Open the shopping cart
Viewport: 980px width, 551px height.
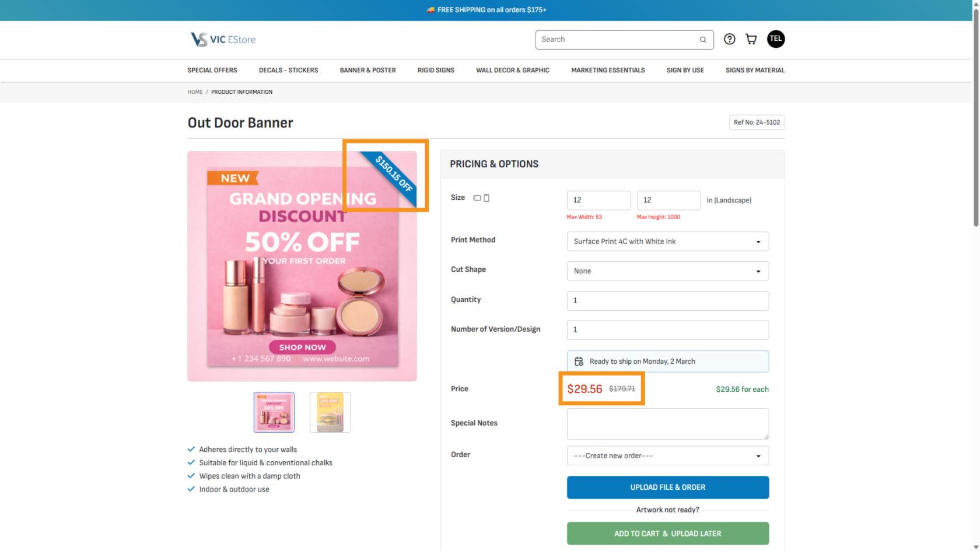coord(751,39)
